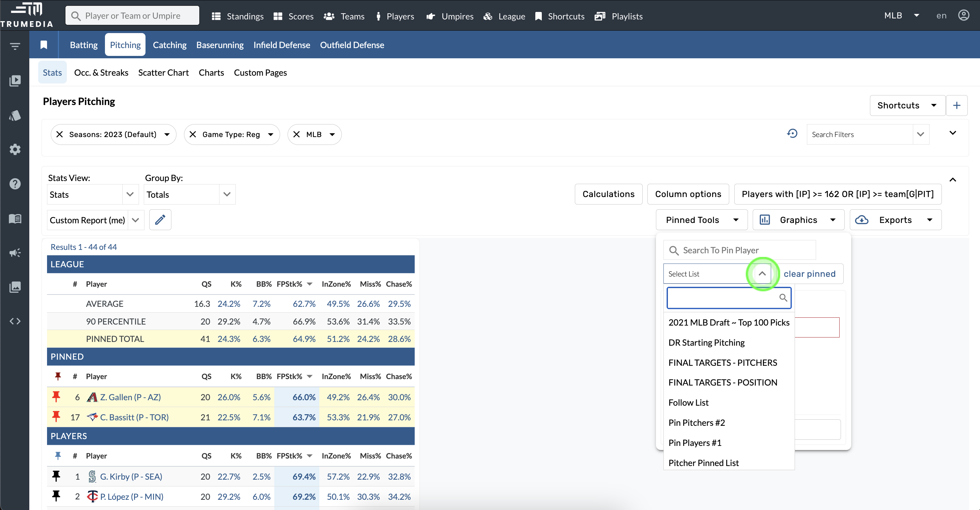Click the bookmark icon beside Batting
The image size is (980, 510).
[44, 45]
